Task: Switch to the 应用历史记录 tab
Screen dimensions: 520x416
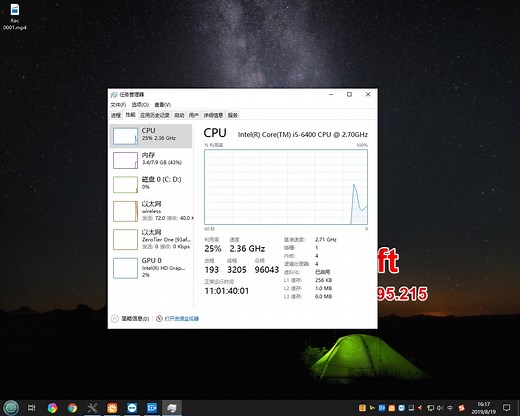Action: point(155,115)
